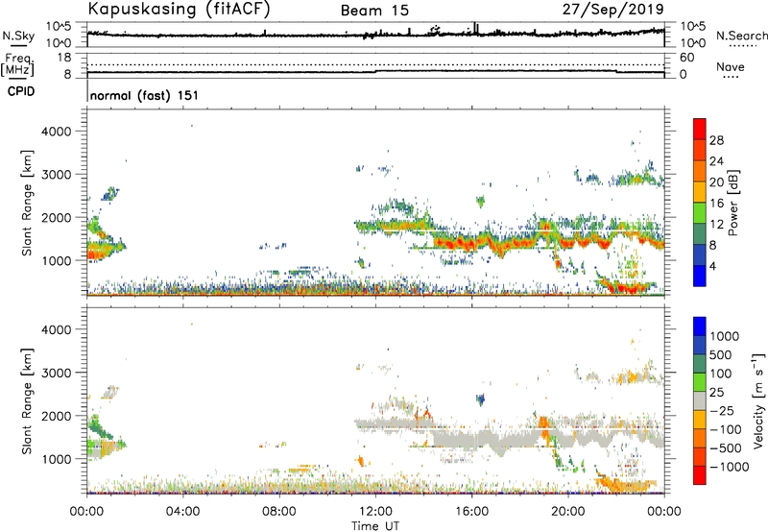Click the blue bottom of the Power color bar
The width and height of the screenshot is (768, 532).
700,276
